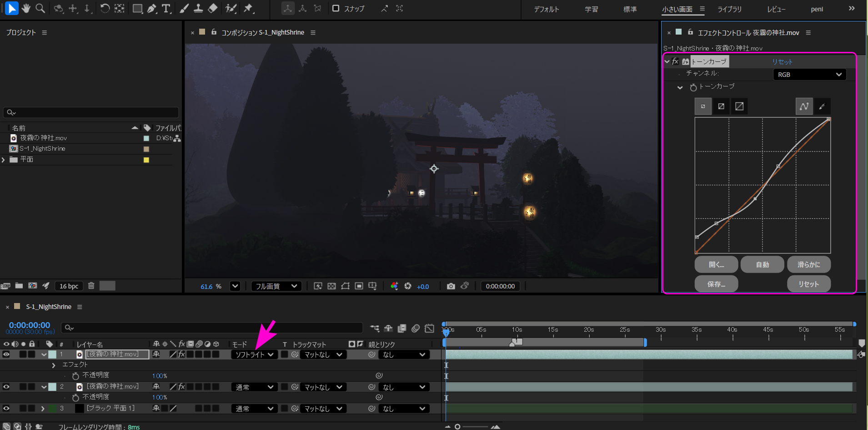Click the yellow label swatch of 平面

pos(146,160)
